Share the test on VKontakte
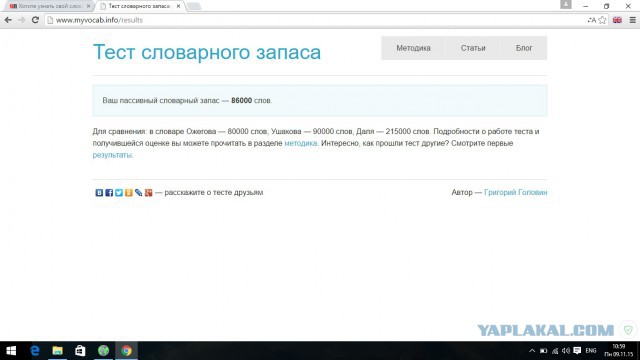 (99, 193)
